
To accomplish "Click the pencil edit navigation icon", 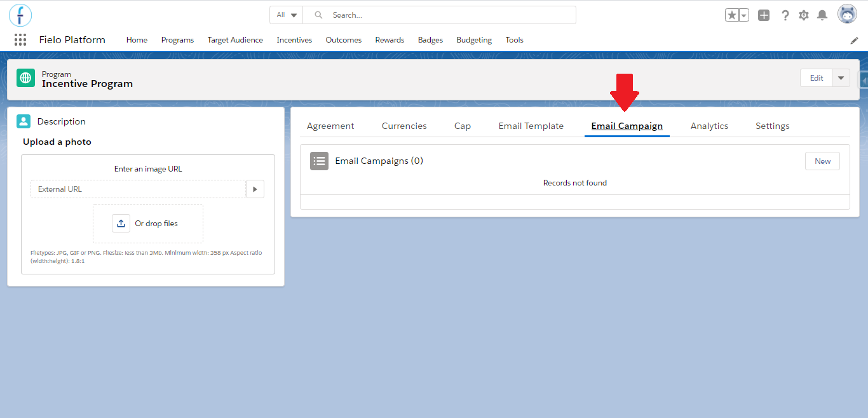I will [x=854, y=40].
